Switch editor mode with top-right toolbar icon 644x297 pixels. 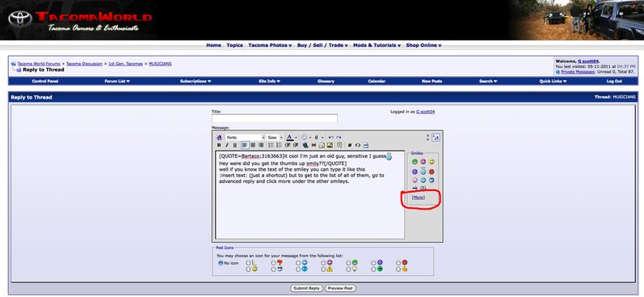pyautogui.click(x=436, y=138)
